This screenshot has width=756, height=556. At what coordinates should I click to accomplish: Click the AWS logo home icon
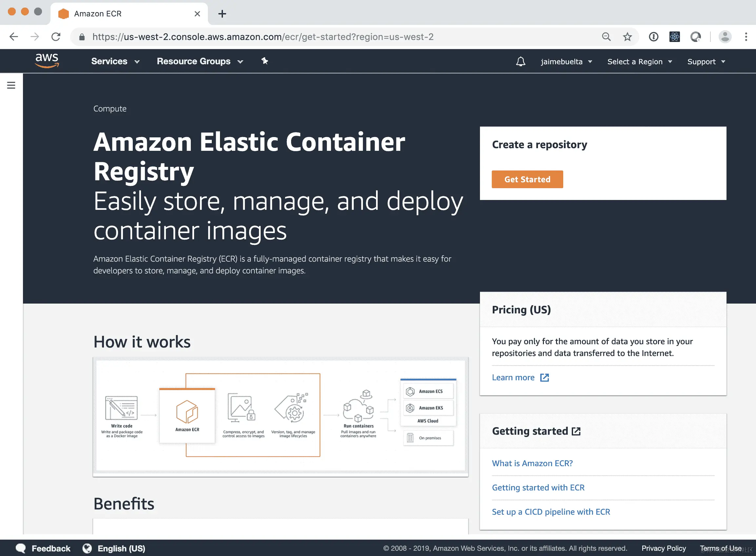click(47, 61)
